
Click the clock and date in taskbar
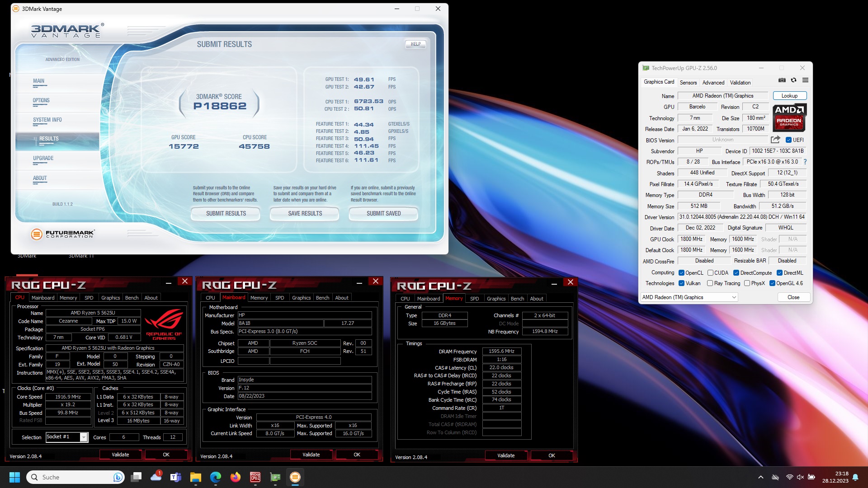[835, 477]
